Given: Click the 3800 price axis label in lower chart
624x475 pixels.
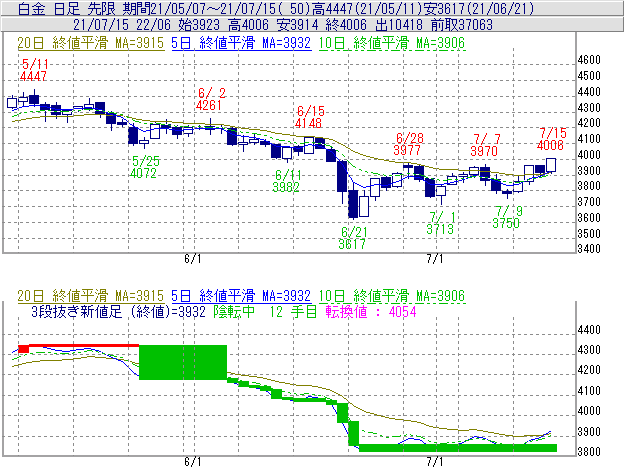Looking at the screenshot, I should pyautogui.click(x=589, y=452).
